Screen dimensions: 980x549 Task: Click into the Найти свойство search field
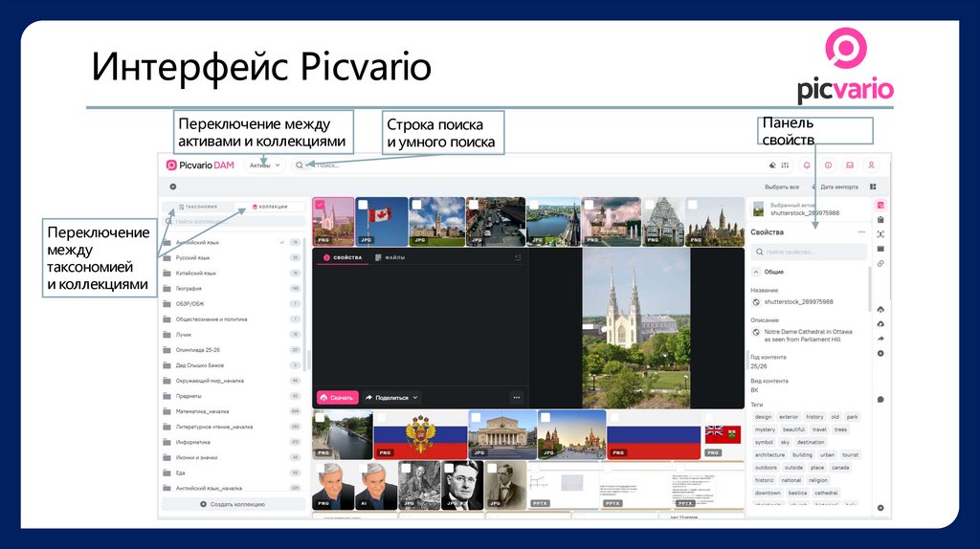[x=809, y=252]
